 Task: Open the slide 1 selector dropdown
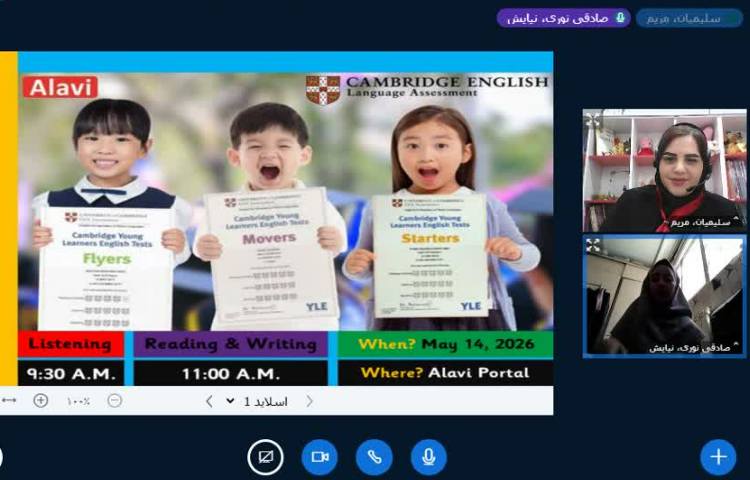(257, 402)
